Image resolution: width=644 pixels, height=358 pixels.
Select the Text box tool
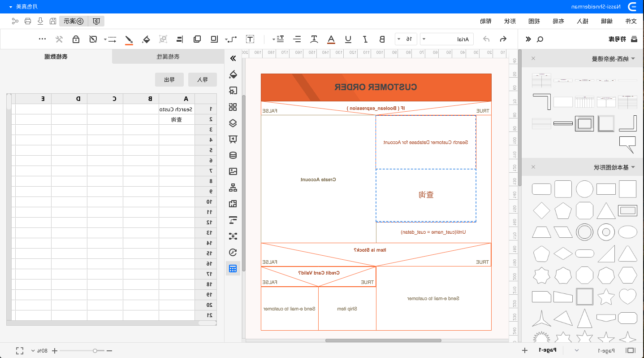tap(250, 39)
